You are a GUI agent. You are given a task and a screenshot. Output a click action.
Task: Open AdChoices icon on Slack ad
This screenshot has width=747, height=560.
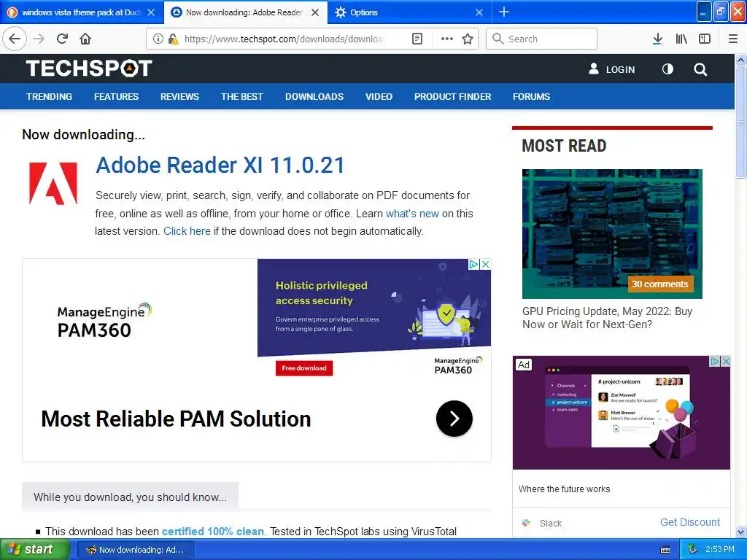pyautogui.click(x=715, y=362)
